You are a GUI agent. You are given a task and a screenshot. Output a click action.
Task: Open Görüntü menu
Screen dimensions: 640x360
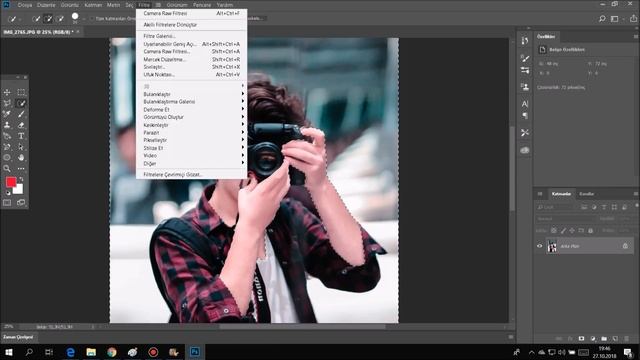pyautogui.click(x=69, y=5)
